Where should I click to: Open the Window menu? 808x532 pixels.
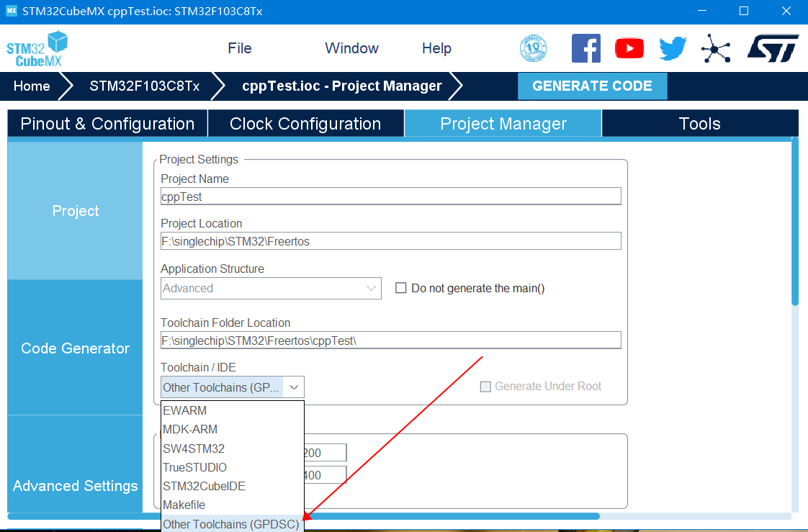351,48
